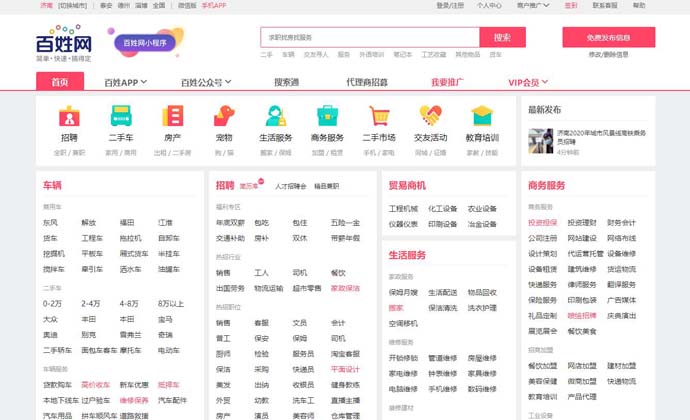Select the 0-2万 price range
The image size is (690, 420).
pos(52,304)
